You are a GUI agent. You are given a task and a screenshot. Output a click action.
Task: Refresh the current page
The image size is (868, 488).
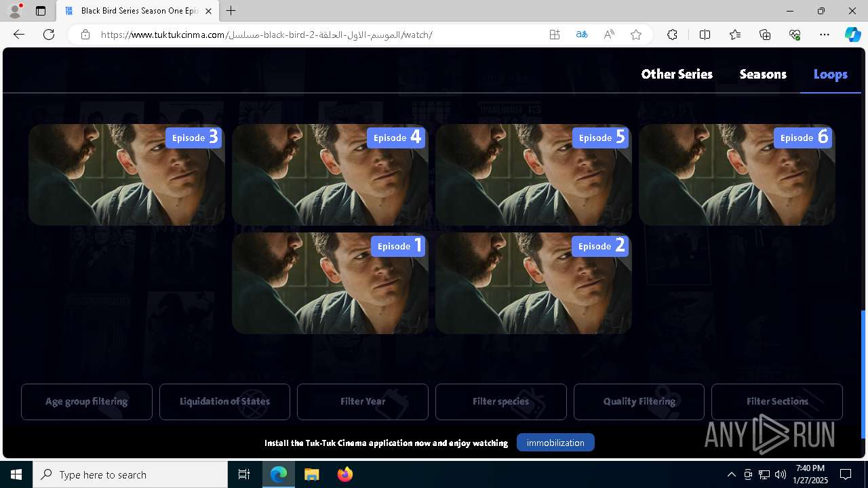49,35
